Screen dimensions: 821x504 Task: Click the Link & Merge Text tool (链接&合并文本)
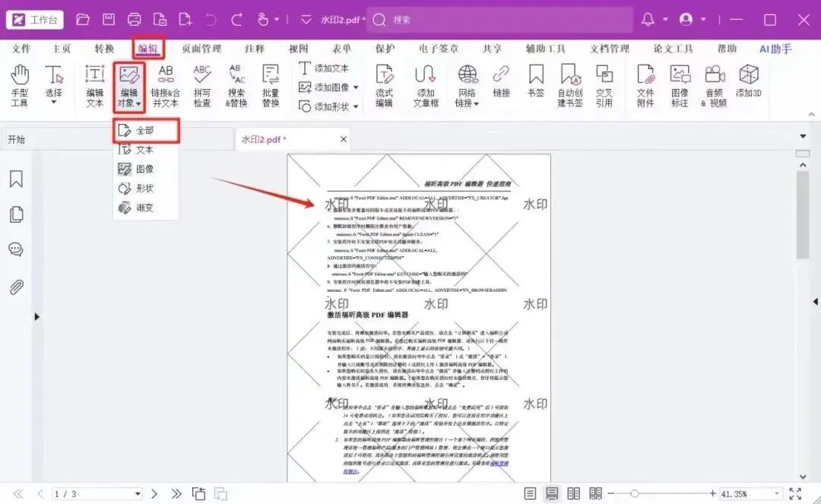coord(166,86)
